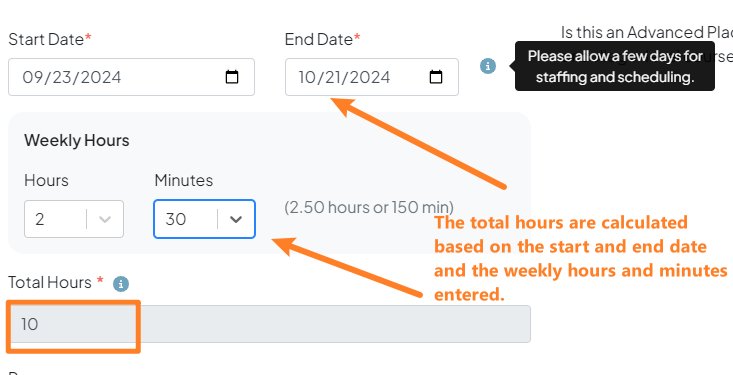Click the End Date label
Screen dimensions: 733x375
coord(323,39)
